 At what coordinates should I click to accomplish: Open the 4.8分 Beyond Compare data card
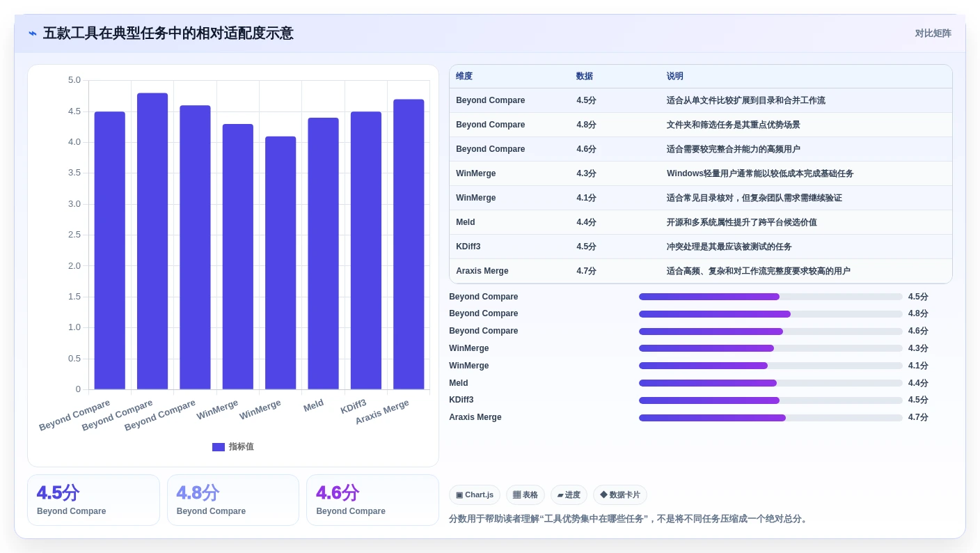[233, 500]
